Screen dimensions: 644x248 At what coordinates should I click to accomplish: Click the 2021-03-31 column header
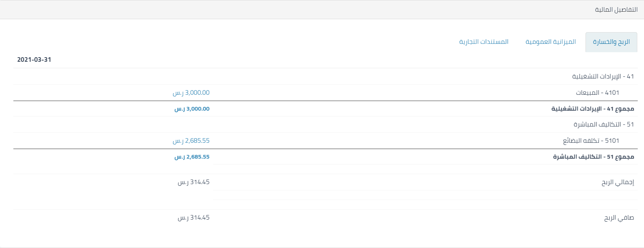point(34,60)
